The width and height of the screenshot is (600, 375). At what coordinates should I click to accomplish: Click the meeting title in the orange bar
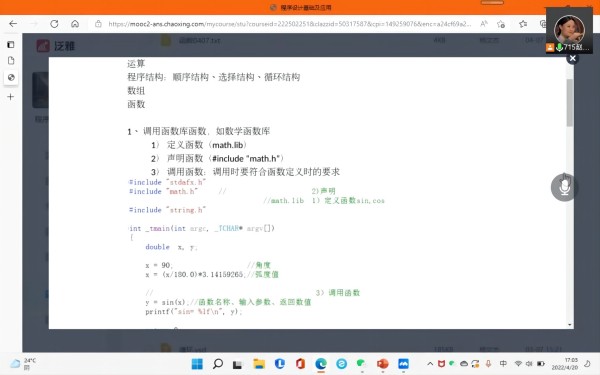point(306,7)
